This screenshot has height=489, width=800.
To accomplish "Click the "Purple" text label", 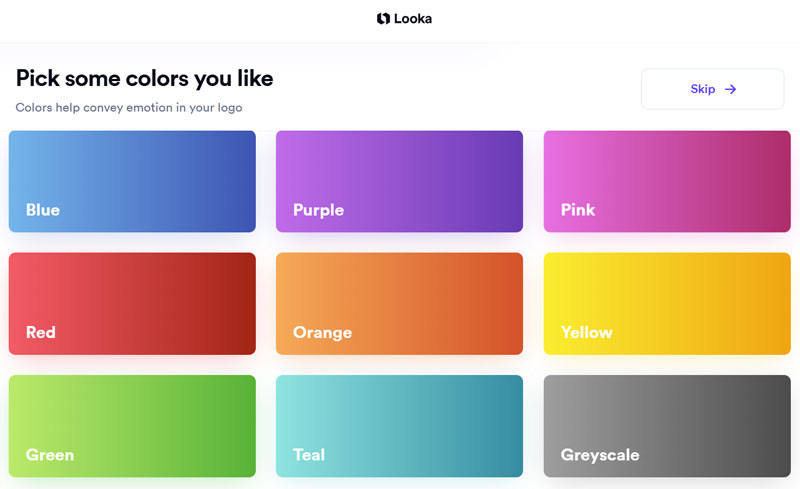I will coord(318,210).
